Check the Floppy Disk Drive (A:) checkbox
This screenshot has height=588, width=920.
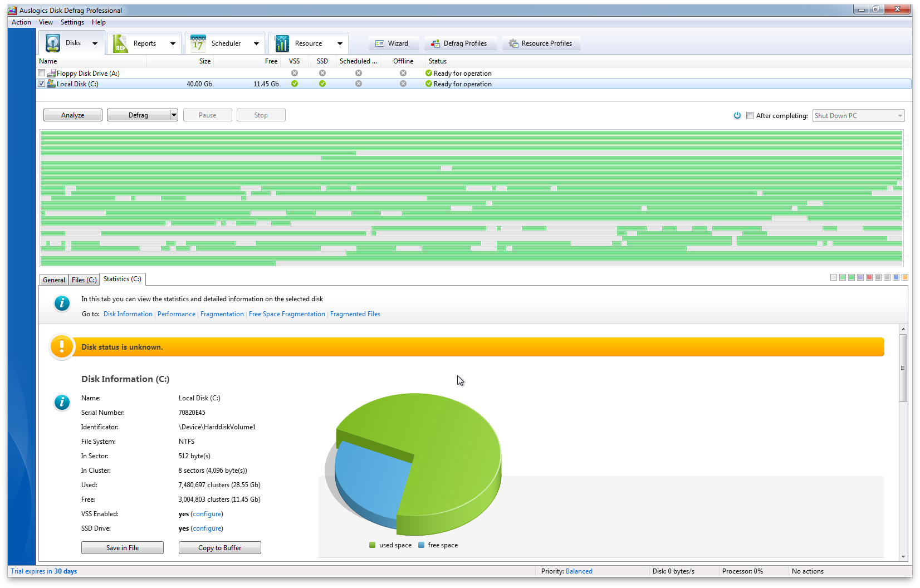pyautogui.click(x=42, y=73)
